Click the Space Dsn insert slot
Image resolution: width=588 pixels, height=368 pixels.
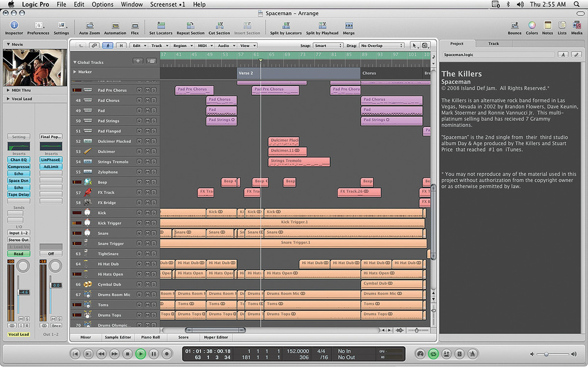(18, 180)
